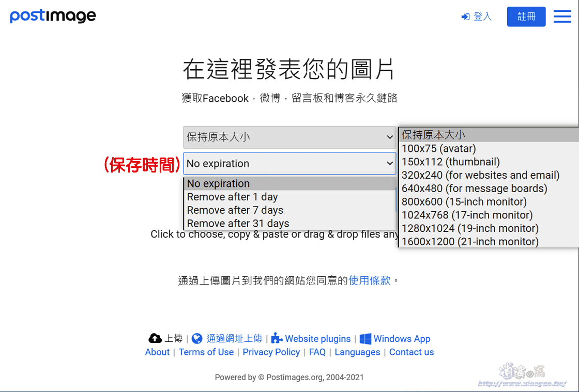579x392 pixels.
Task: Select Remove after 7 days option
Action: (235, 210)
